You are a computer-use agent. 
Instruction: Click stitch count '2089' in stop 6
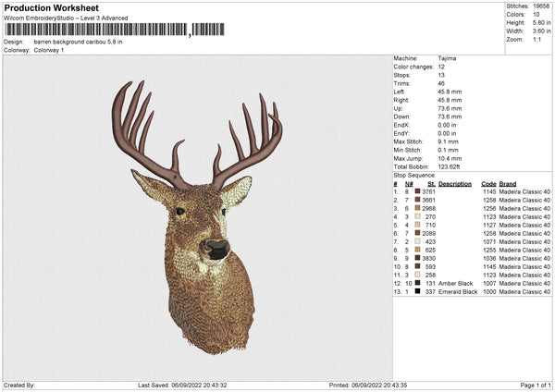[x=428, y=234]
